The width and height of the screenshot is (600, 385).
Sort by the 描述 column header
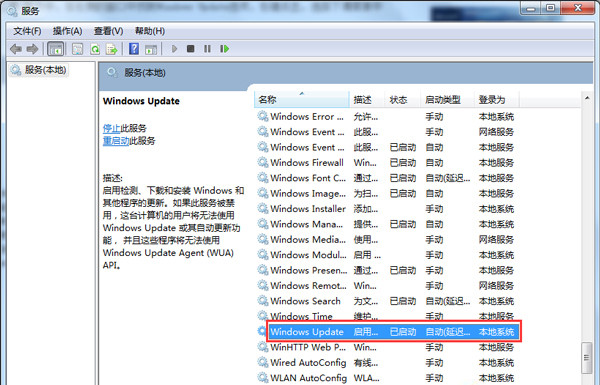click(x=367, y=100)
